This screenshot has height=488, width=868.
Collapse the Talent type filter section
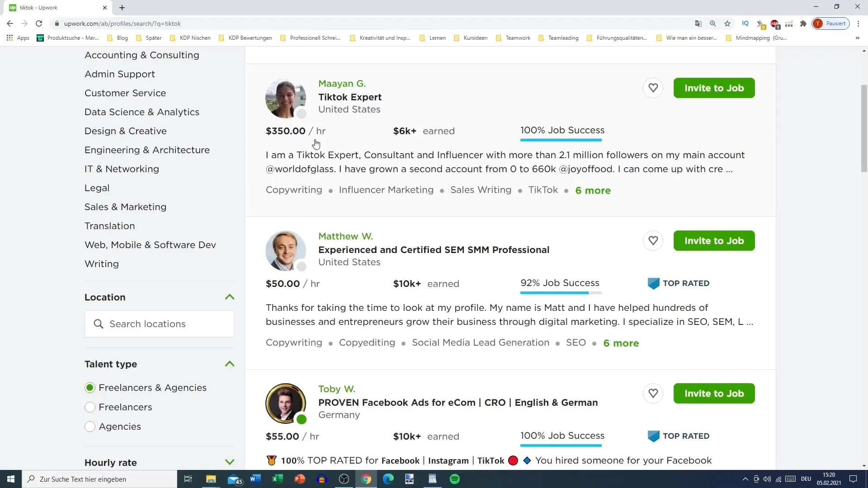point(230,364)
